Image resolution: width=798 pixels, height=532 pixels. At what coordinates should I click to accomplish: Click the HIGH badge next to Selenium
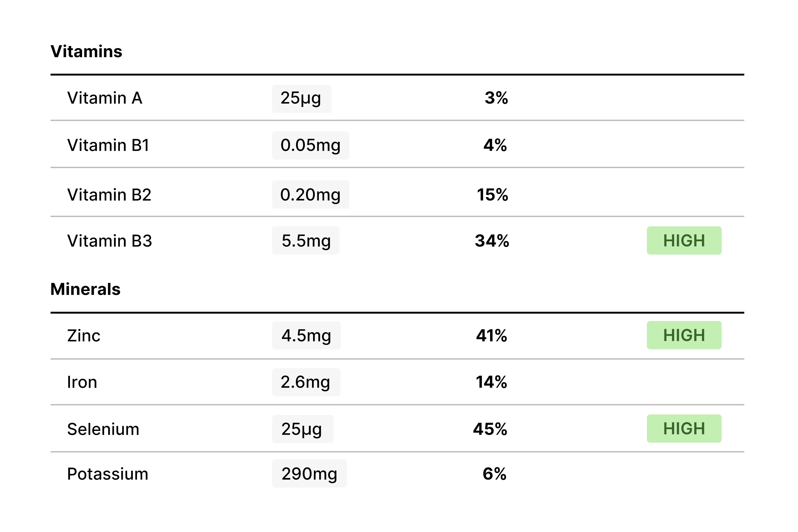[x=684, y=429]
